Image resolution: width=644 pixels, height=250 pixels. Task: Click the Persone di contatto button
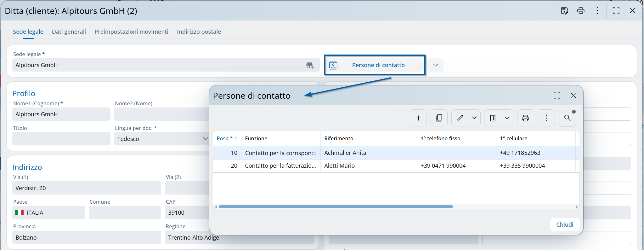coord(375,65)
